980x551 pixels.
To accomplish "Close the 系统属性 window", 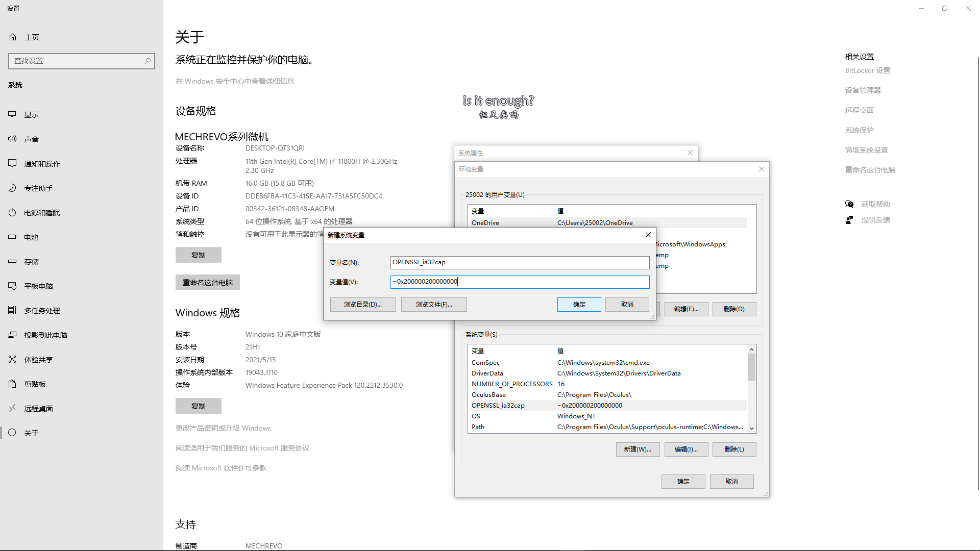I will [690, 153].
